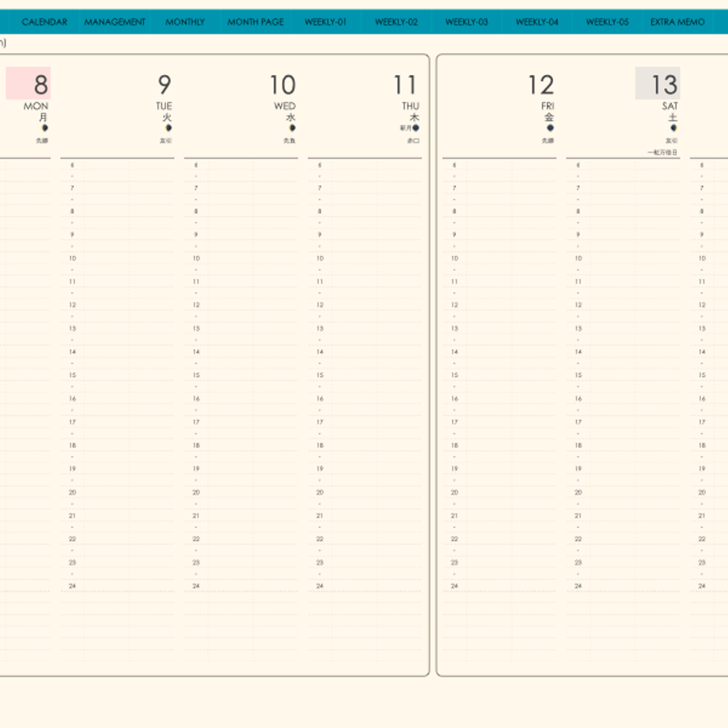Click the date number 12
Image resolution: width=728 pixels, height=728 pixels.
[x=541, y=85]
